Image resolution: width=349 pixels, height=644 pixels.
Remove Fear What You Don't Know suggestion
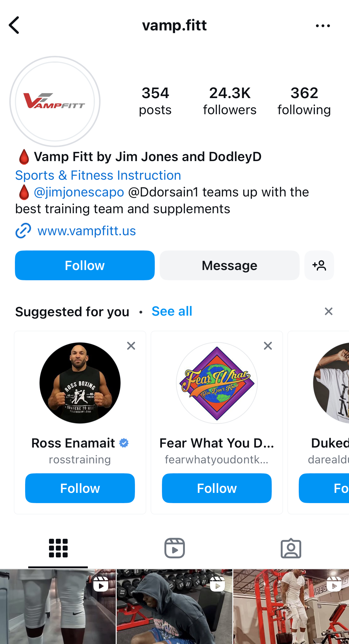[x=268, y=346]
